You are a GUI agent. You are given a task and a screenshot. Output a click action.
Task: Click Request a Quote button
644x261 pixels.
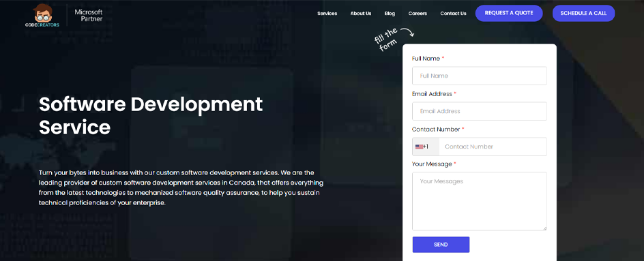509,13
